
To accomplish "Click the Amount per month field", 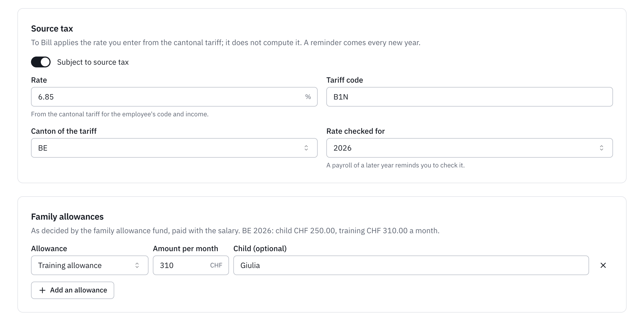I will click(x=191, y=265).
